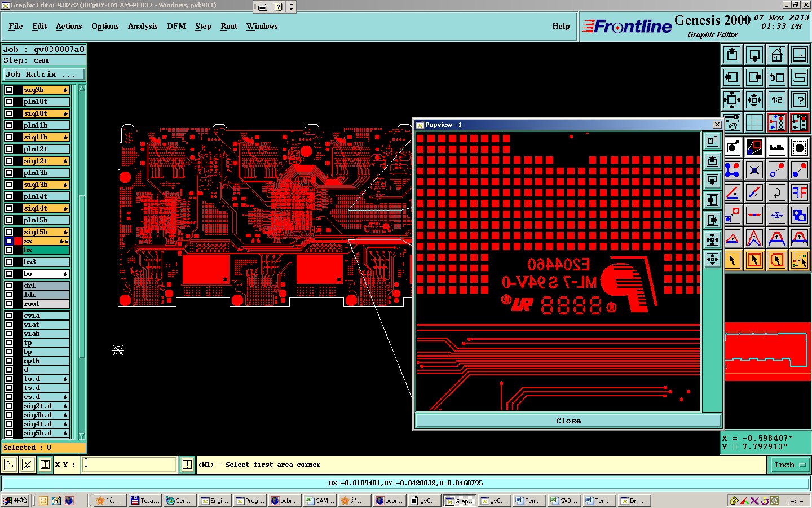Select the viat layer row
This screenshot has height=508, width=812.
click(x=46, y=325)
